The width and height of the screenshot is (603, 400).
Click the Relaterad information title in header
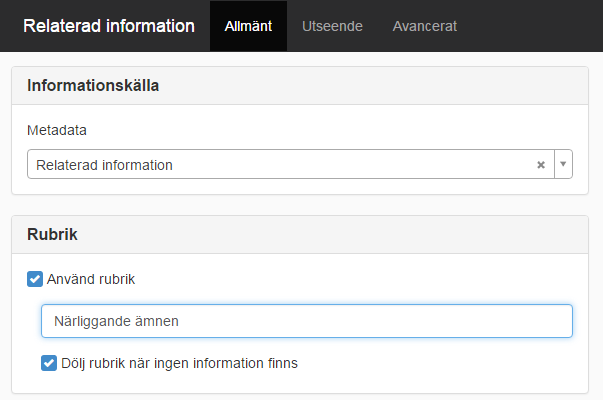pyautogui.click(x=109, y=26)
